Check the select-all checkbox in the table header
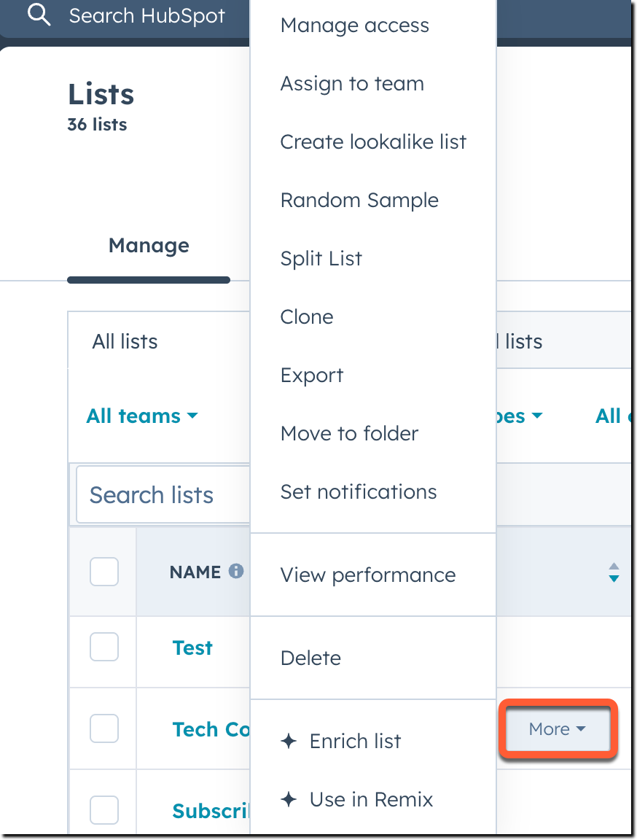 [x=103, y=572]
